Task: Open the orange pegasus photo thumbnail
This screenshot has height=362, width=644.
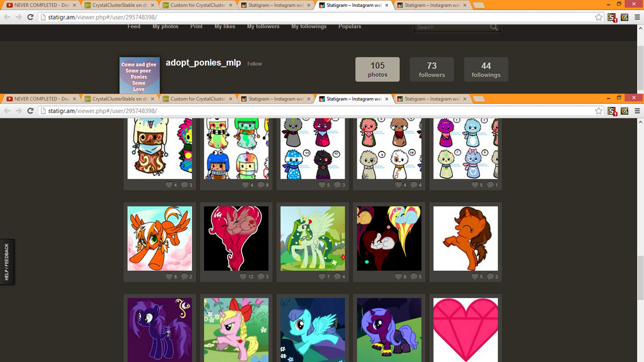Action: point(160,238)
